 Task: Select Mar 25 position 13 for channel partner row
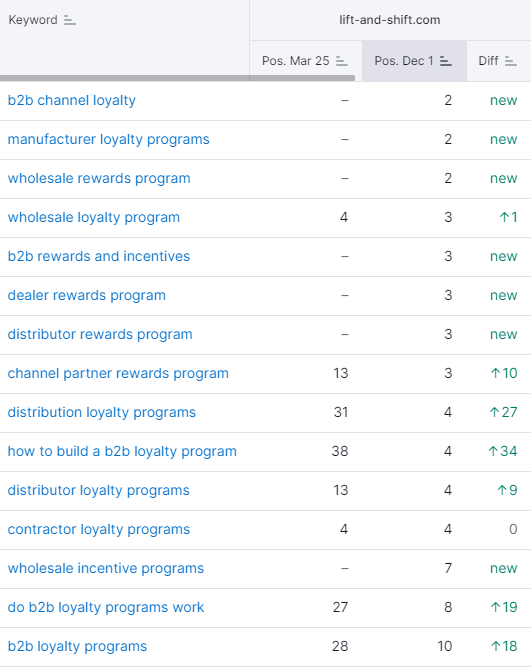point(341,373)
